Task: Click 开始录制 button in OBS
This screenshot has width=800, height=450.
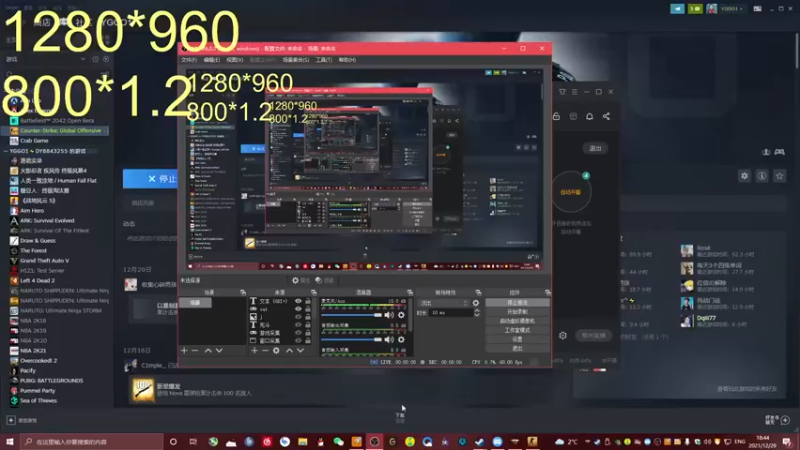Action: [517, 312]
